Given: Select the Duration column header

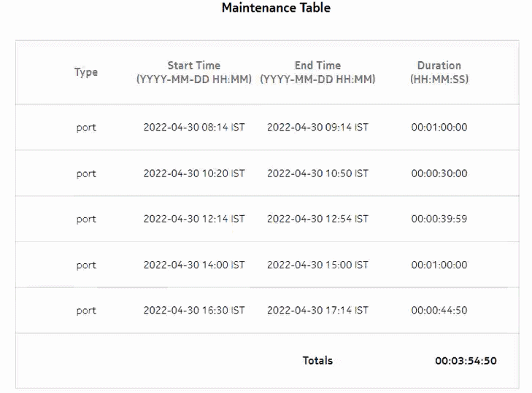Looking at the screenshot, I should [439, 72].
